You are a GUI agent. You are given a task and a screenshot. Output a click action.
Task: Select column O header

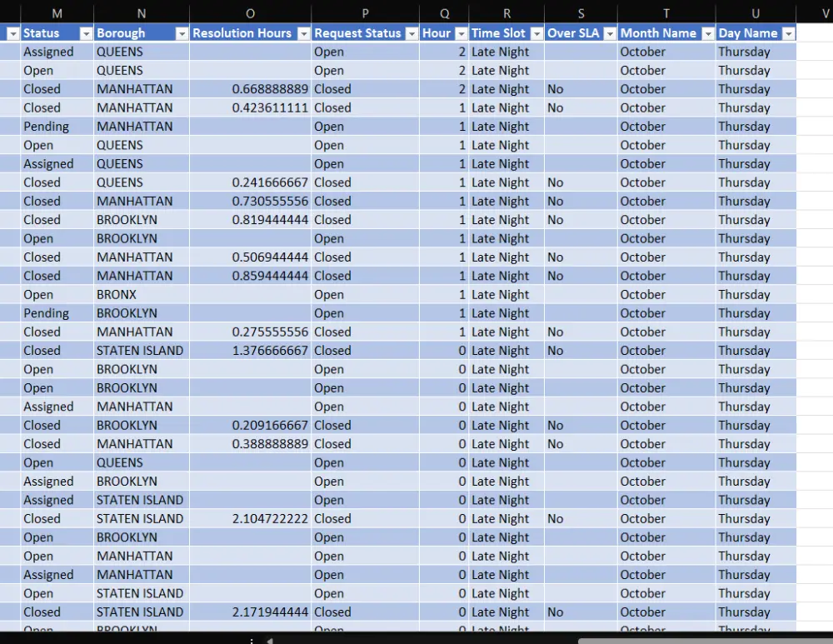pyautogui.click(x=250, y=14)
